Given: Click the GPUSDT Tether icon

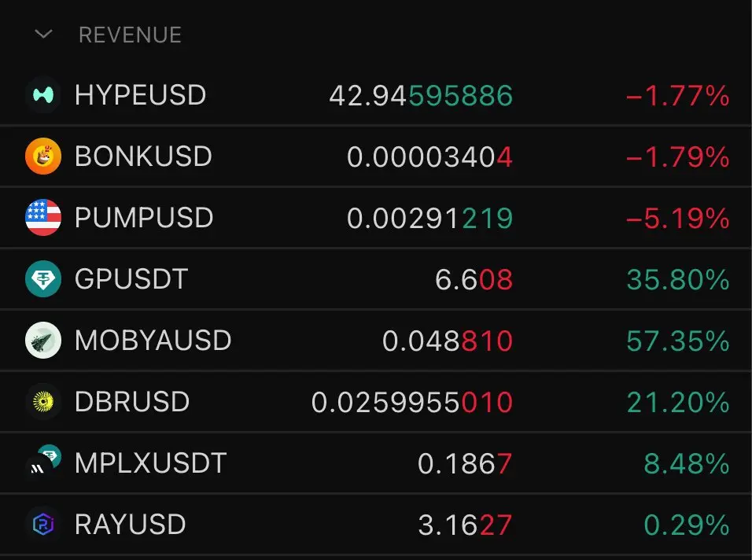Looking at the screenshot, I should [43, 279].
